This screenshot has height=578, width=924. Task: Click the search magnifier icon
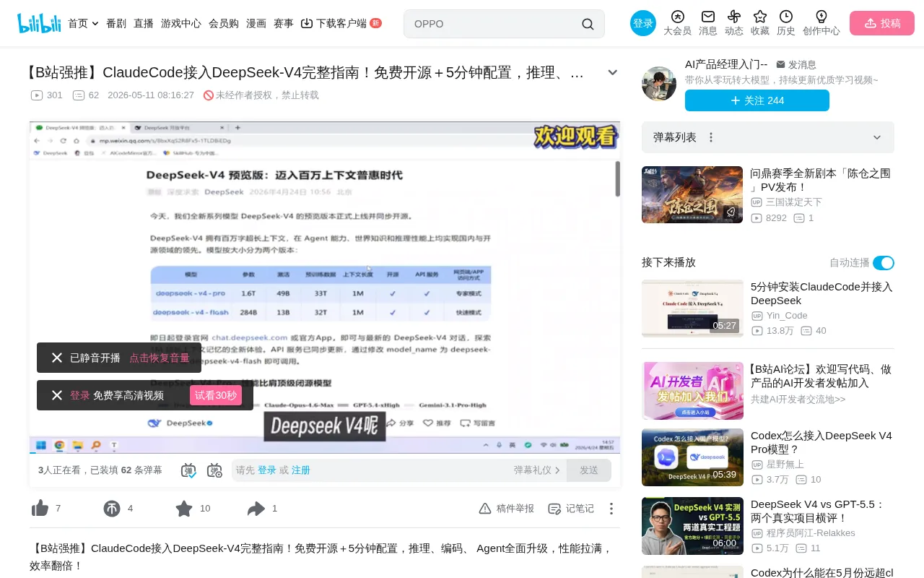[x=588, y=24]
